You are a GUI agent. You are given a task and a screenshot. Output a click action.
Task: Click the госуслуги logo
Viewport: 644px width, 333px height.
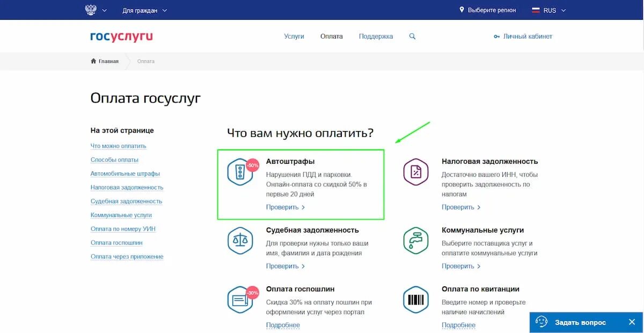[121, 37]
